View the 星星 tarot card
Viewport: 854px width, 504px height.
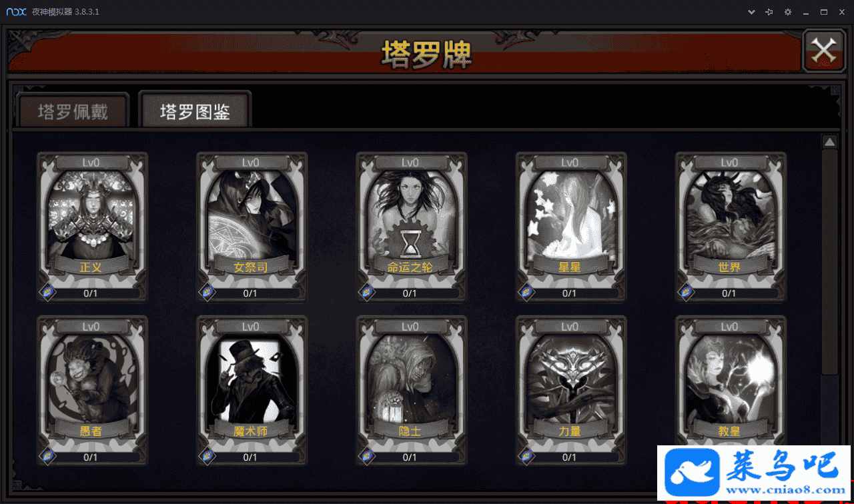[571, 221]
